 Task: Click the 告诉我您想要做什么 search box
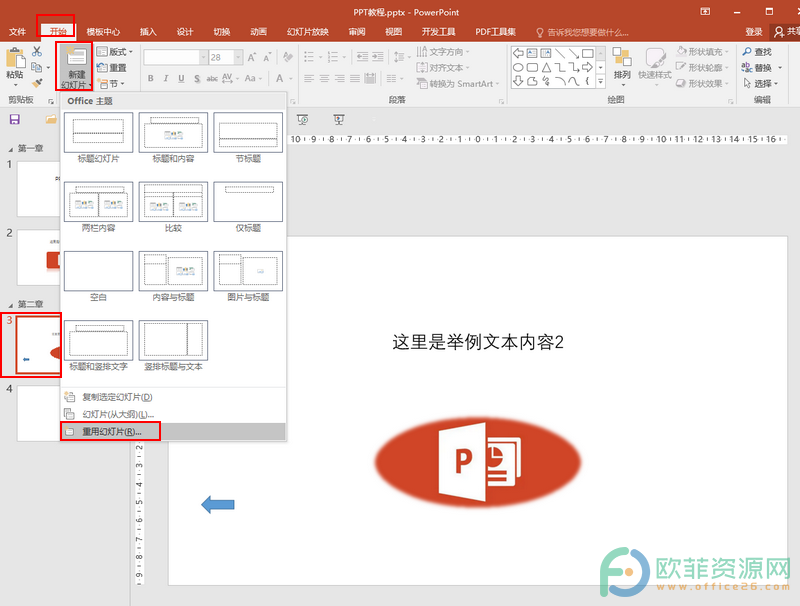coord(583,32)
